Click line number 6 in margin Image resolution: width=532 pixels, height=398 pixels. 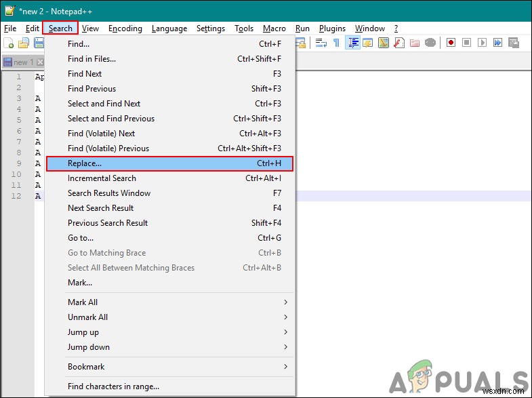[19, 131]
